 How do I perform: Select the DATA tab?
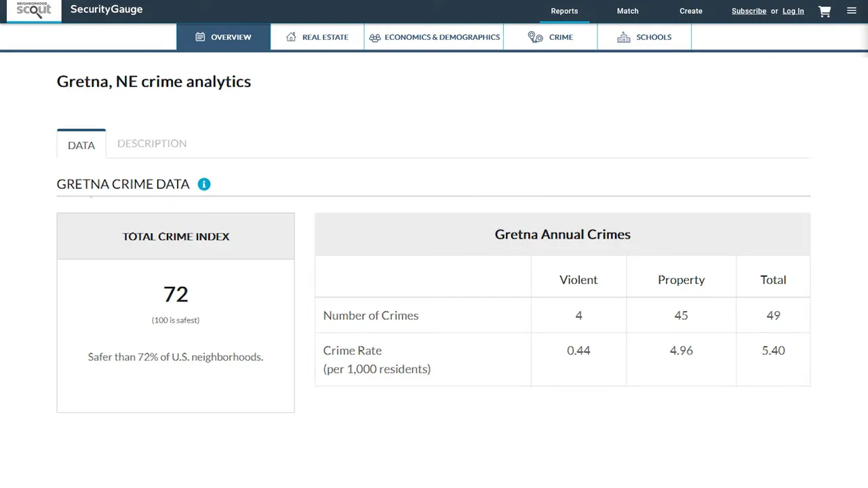pos(81,145)
